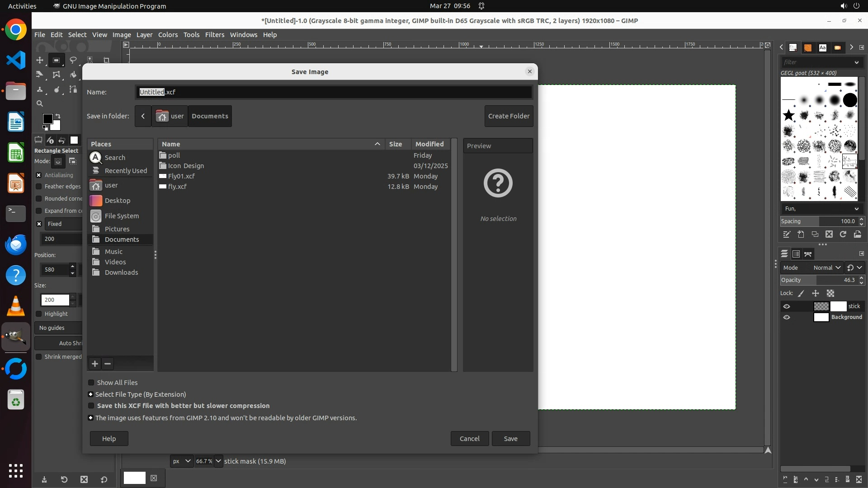
Task: Lock pixels with the paintbrush icon
Action: tap(801, 293)
